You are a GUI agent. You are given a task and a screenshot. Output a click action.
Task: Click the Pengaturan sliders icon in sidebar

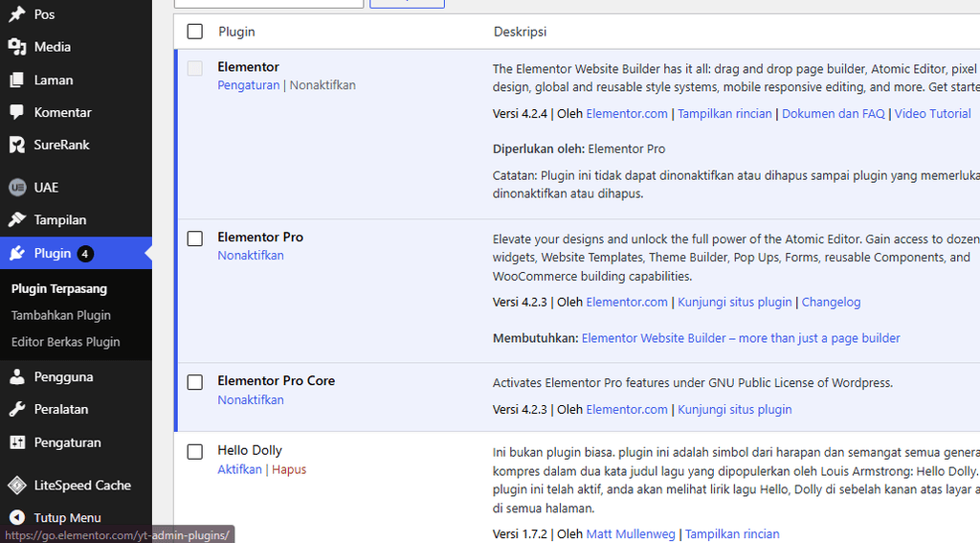click(17, 442)
